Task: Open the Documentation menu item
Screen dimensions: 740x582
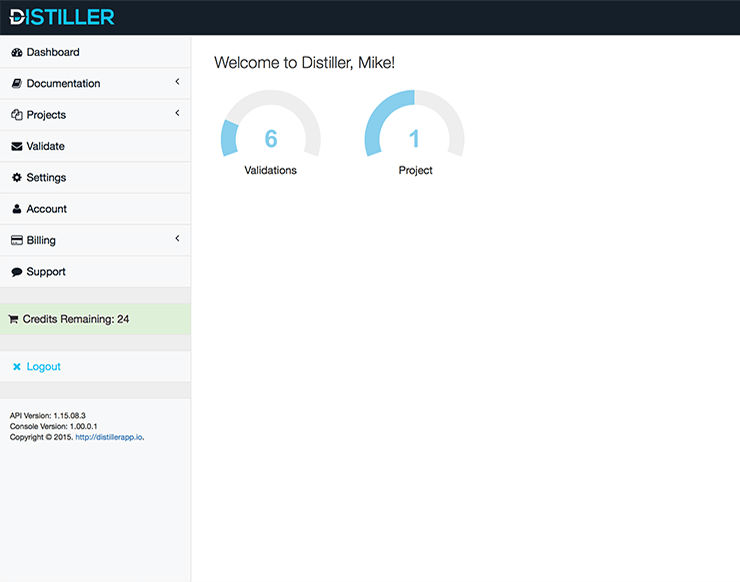Action: (x=95, y=84)
